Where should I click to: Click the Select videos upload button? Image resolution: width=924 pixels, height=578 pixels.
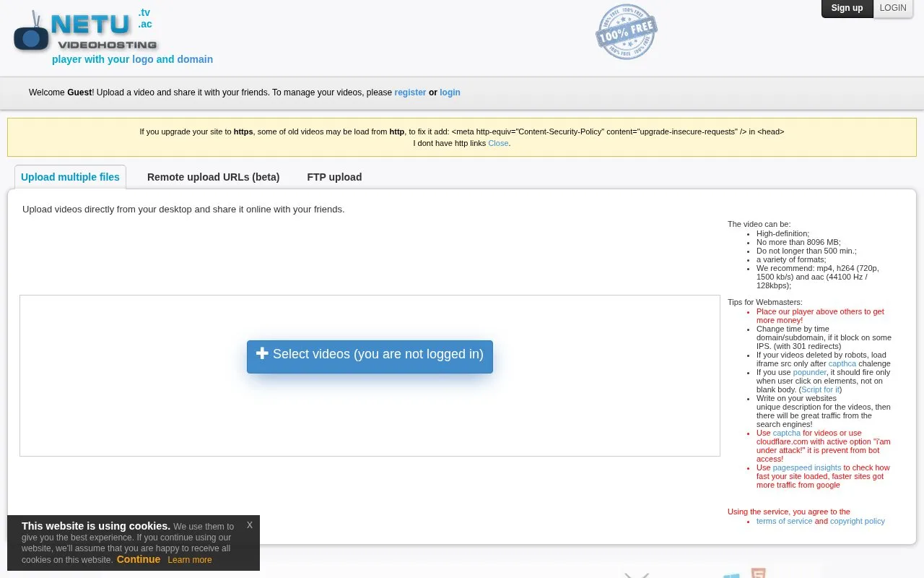[370, 357]
